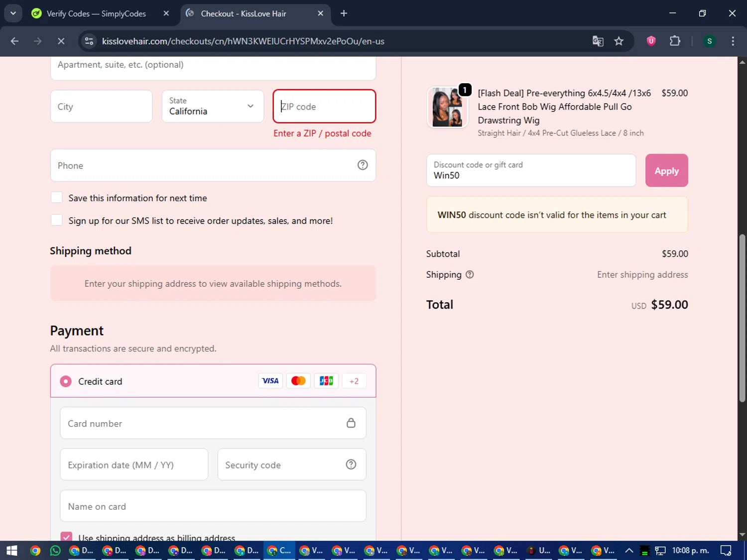The image size is (747, 560).
Task: Click the browser forward arrow
Action: (37, 41)
